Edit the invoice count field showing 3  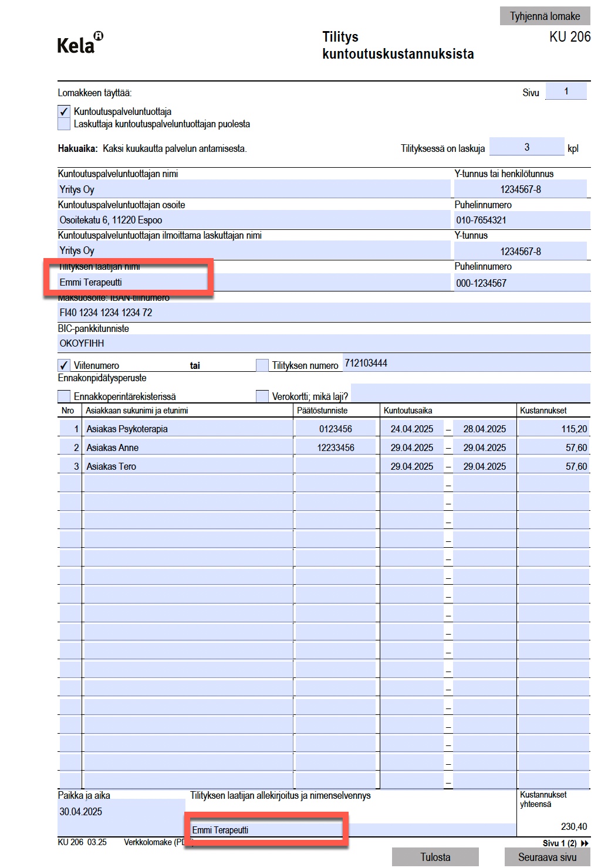click(x=526, y=147)
